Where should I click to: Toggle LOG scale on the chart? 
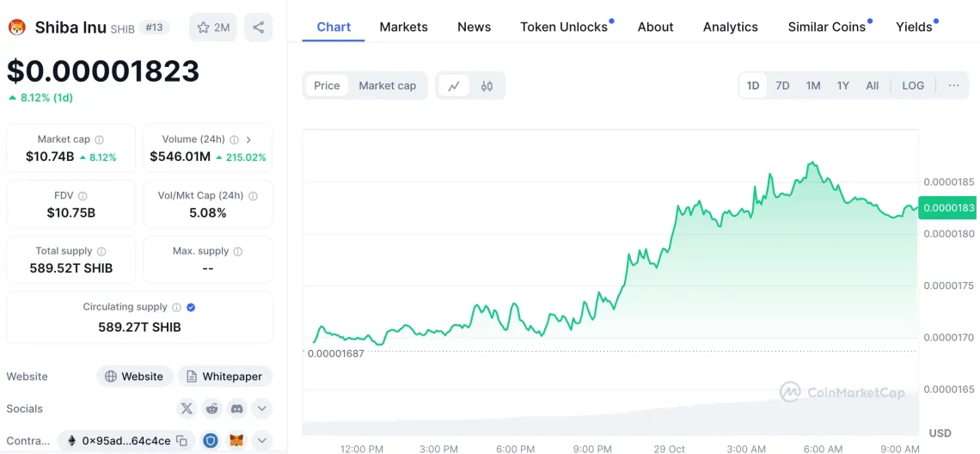pyautogui.click(x=912, y=86)
